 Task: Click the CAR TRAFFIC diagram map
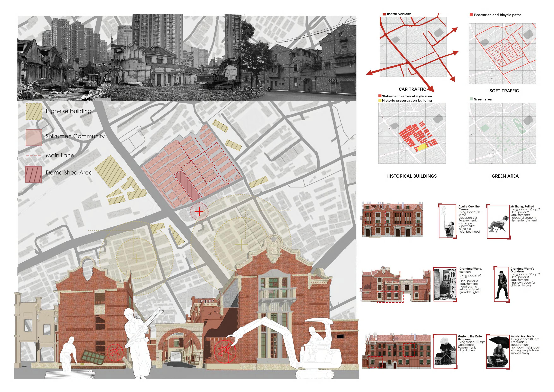413,47
